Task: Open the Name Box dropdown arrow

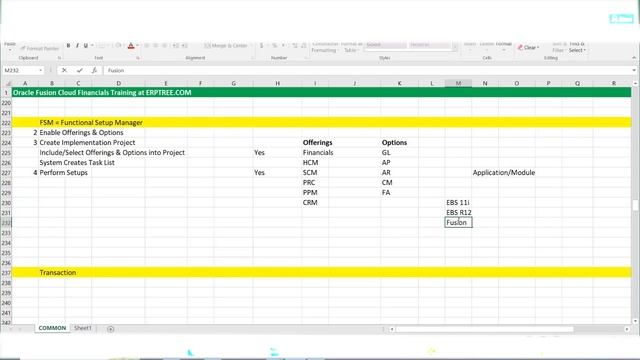Action: pos(40,70)
